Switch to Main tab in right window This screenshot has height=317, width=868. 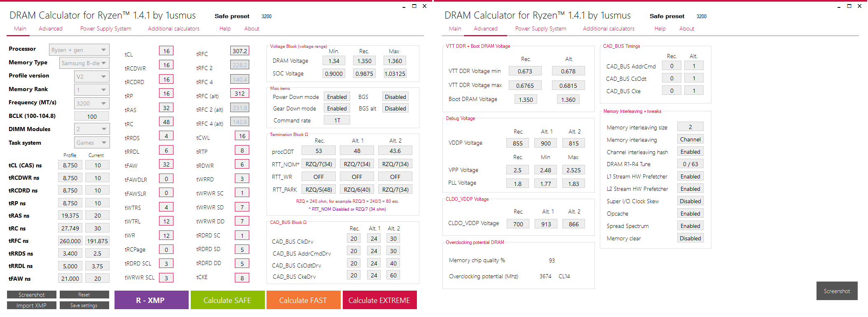(455, 28)
